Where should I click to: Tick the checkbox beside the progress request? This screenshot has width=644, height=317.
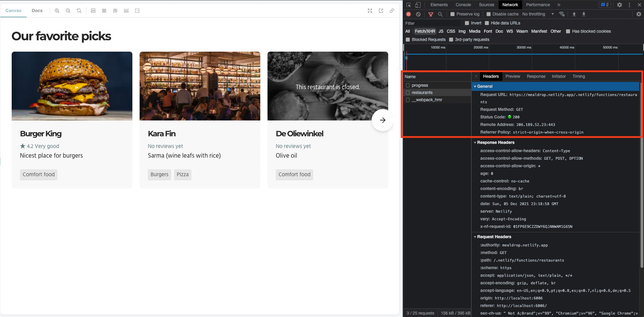point(408,85)
